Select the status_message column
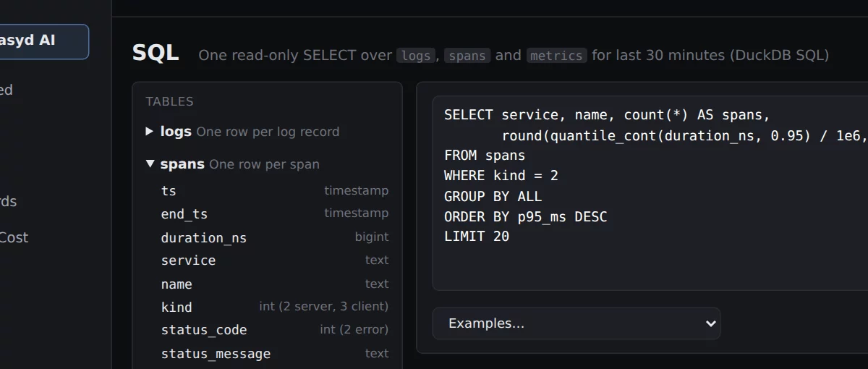Viewport: 868px width, 369px height. (x=275, y=353)
